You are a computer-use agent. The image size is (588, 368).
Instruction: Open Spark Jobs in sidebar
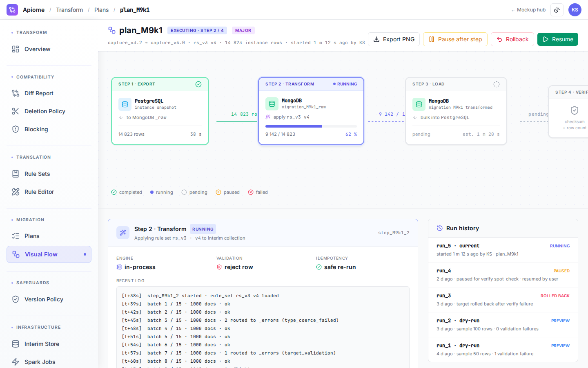click(x=49, y=362)
